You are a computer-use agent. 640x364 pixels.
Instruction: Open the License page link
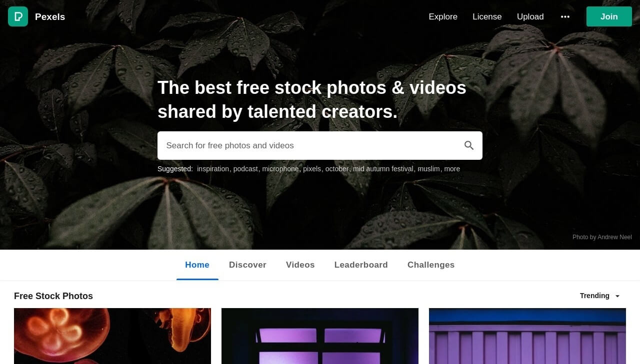click(487, 16)
